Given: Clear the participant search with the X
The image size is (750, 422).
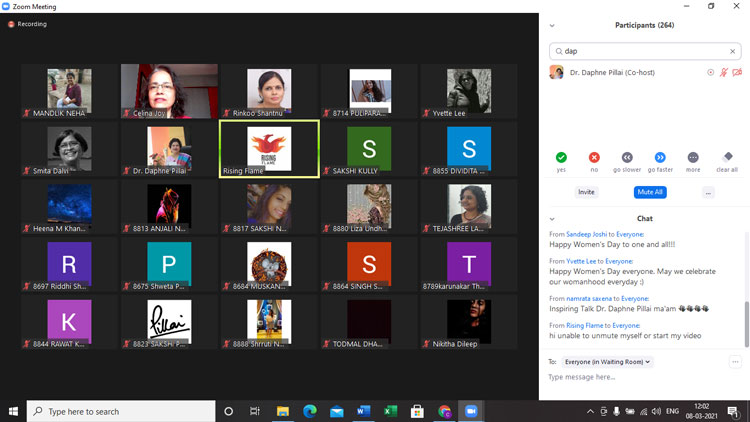Looking at the screenshot, I should click(732, 51).
